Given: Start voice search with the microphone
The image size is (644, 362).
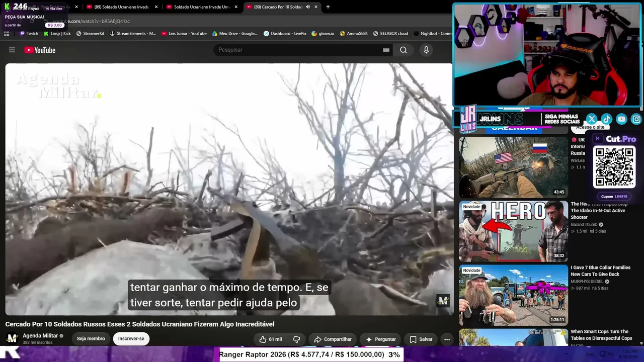Looking at the screenshot, I should (x=426, y=50).
